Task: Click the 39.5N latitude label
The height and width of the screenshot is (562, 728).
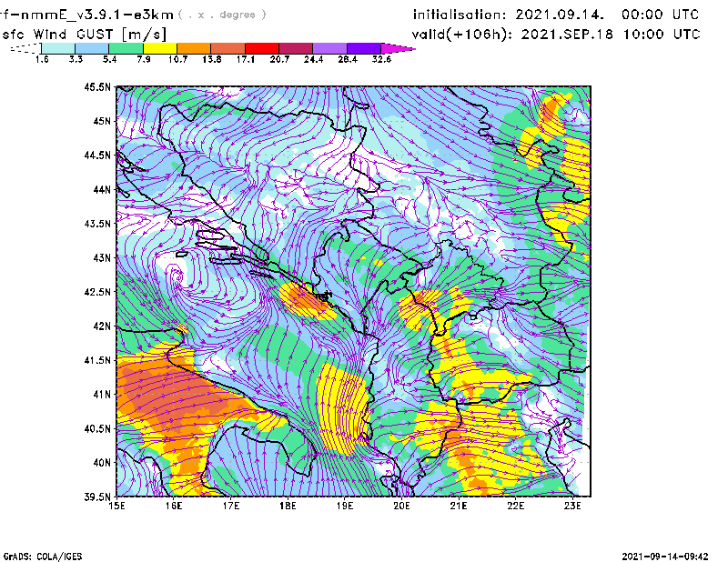Action: click(97, 497)
